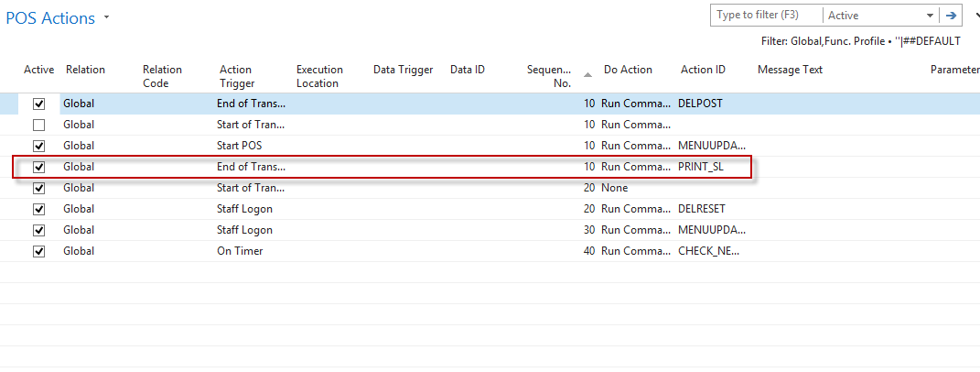The image size is (980, 372).
Task: Click the Type to filter input box
Action: pos(767,16)
